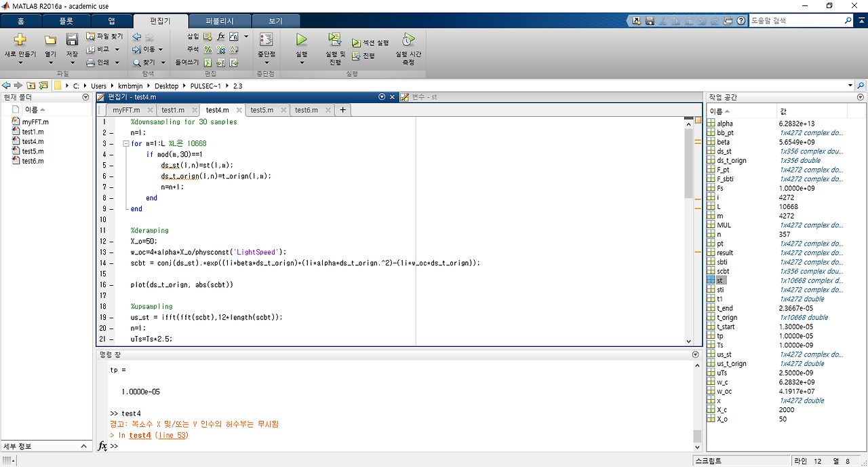Viewport: 868px width, 467px height.
Task: Click the 새로 만들기 (New) plus icon
Action: 20,39
